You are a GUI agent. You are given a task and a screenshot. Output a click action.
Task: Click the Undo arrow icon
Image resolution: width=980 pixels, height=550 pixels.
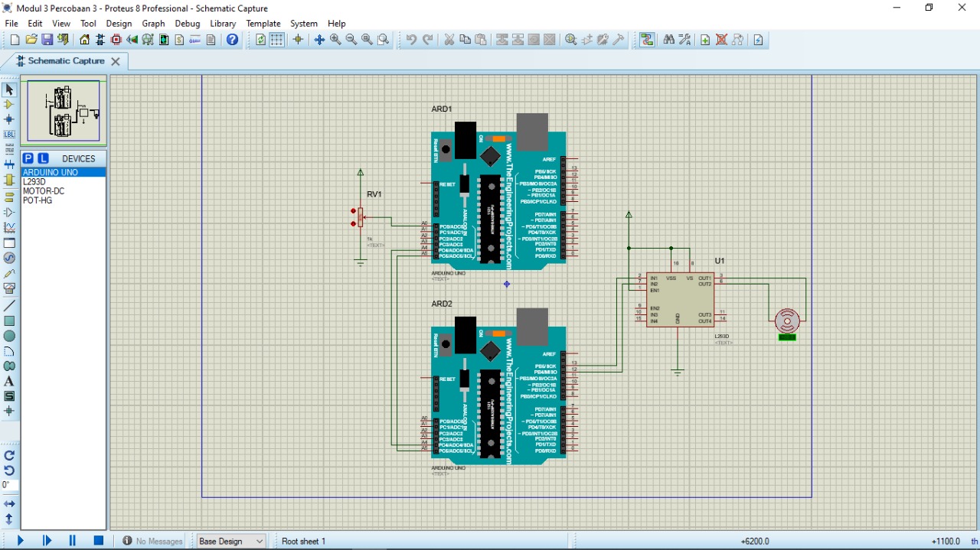(x=411, y=40)
